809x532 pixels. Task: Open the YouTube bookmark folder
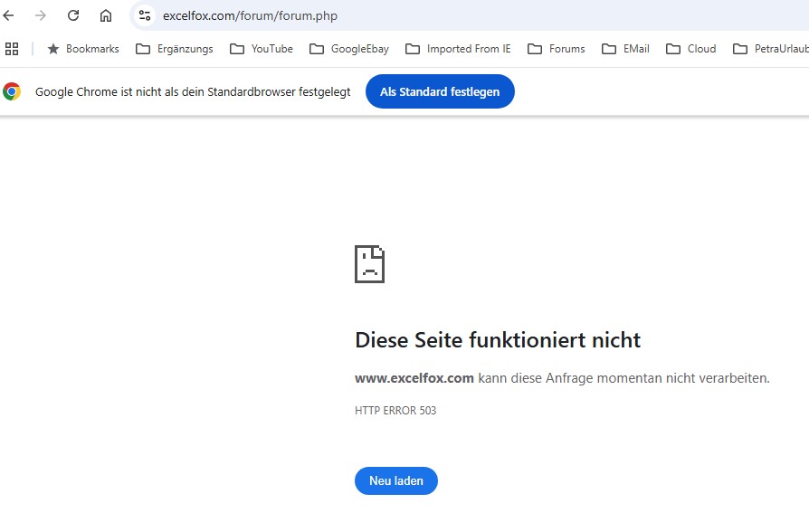click(x=262, y=49)
